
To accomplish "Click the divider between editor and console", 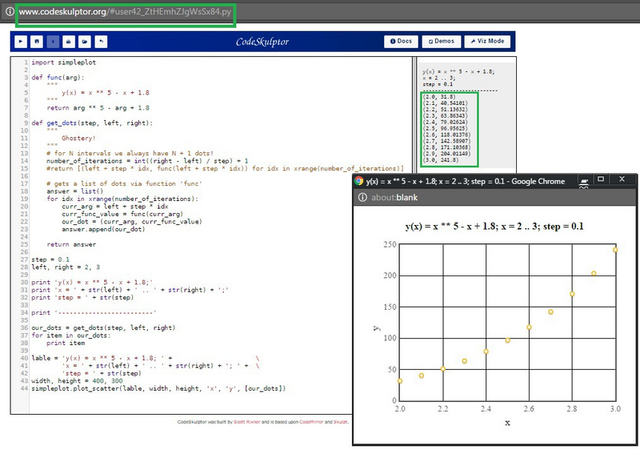I will coord(414,114).
